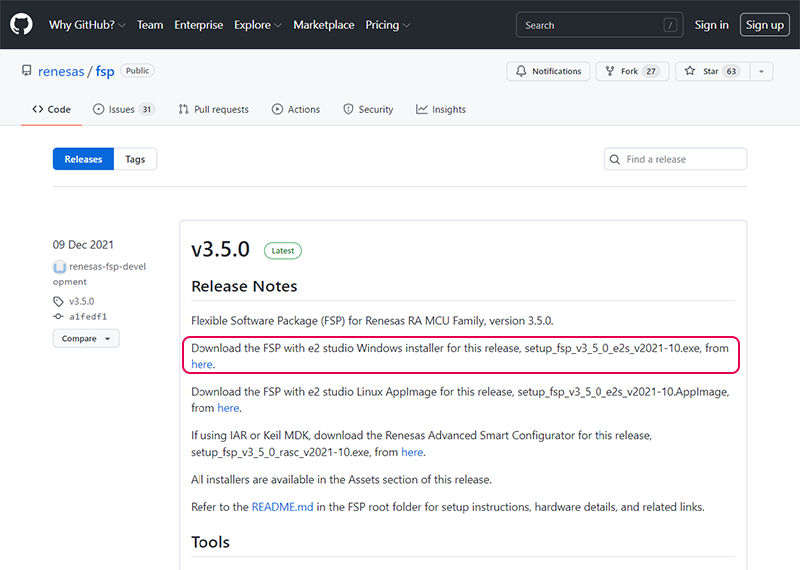Click the Fork count 27
Viewport: 800px width, 570px height.
651,71
